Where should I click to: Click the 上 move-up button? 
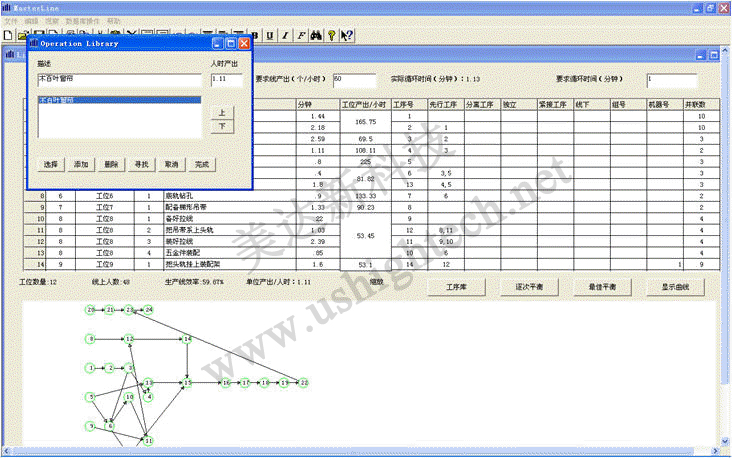tap(221, 112)
